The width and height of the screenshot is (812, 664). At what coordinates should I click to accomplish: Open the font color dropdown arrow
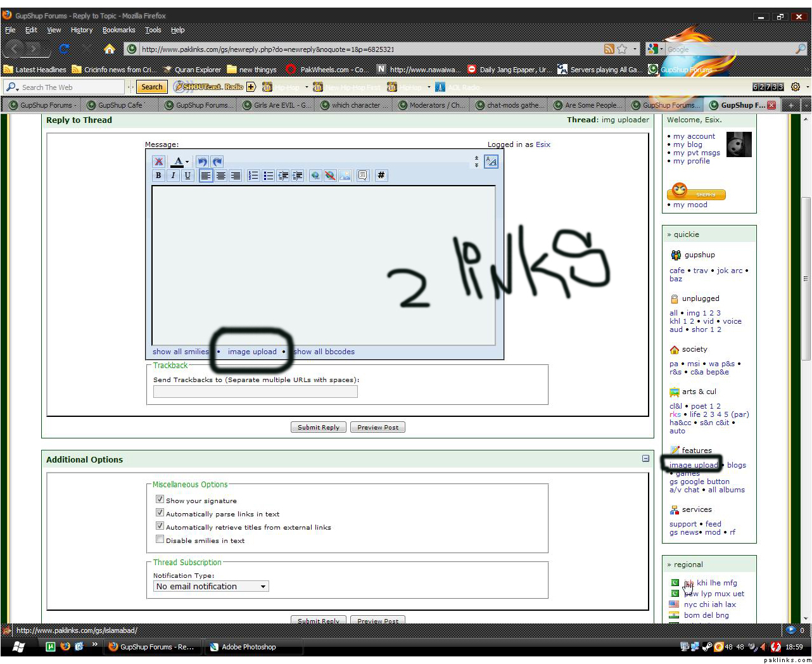tap(187, 162)
